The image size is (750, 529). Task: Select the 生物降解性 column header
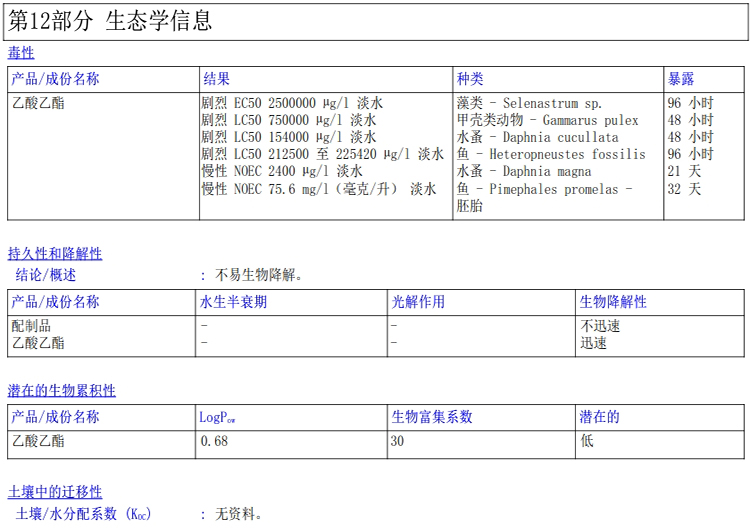click(613, 302)
